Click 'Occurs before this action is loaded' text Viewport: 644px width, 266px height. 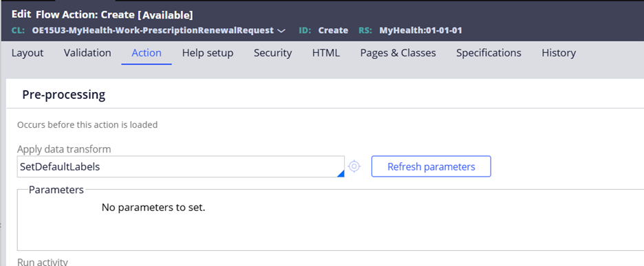[x=87, y=124]
